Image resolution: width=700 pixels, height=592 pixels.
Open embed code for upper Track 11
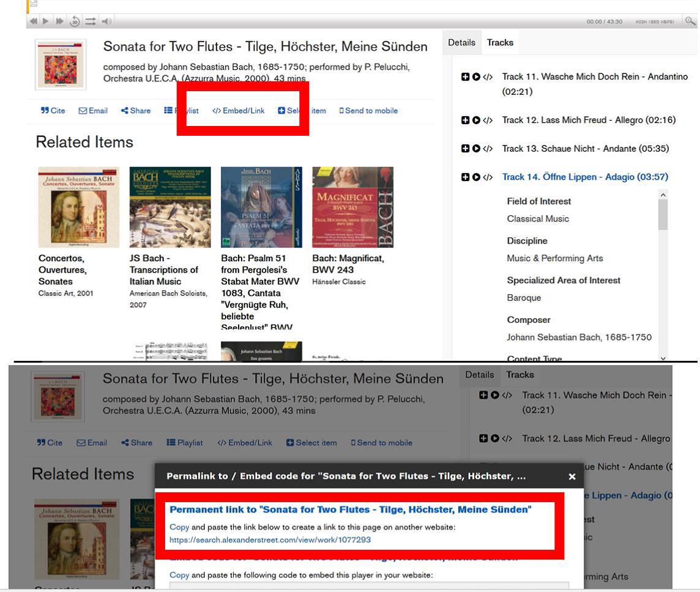click(488, 76)
